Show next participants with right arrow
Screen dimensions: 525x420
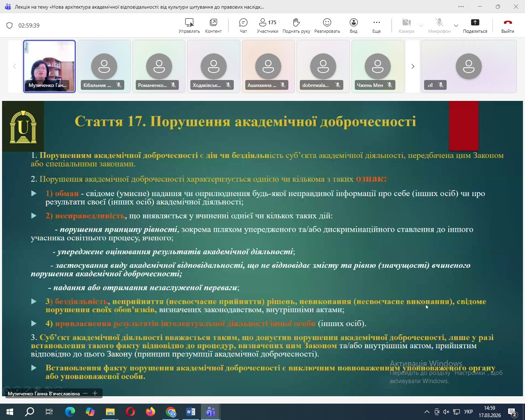[x=413, y=66]
